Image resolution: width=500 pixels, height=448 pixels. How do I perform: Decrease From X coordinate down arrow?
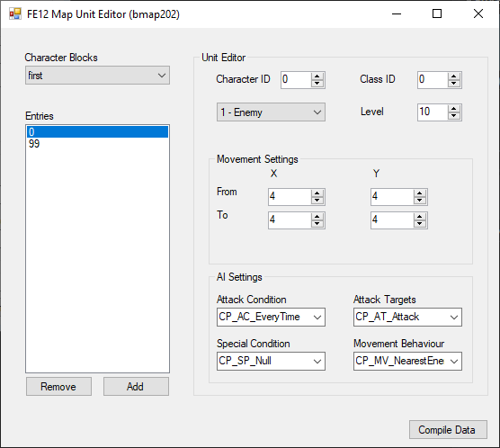tap(317, 200)
